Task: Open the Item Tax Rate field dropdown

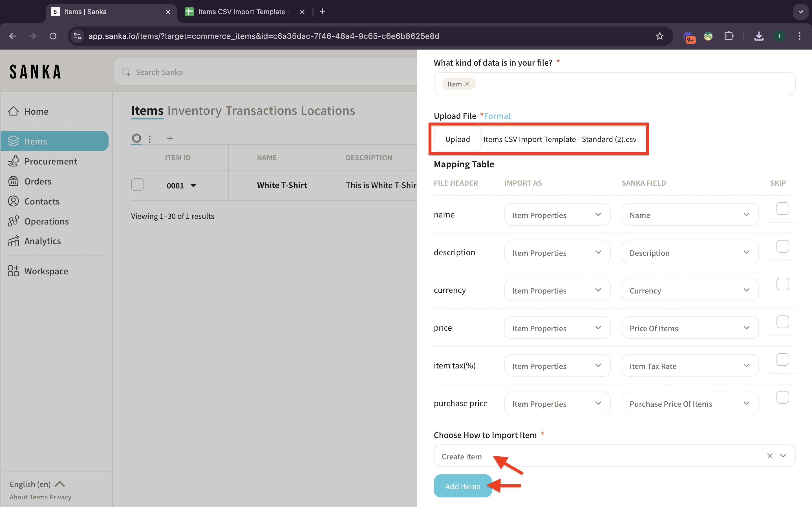Action: (690, 366)
